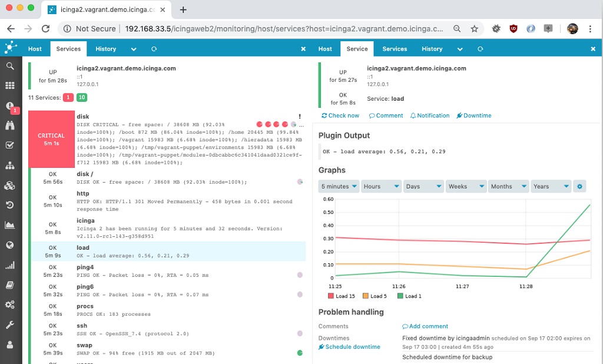Switch to the Host tab in services list pane

(x=35, y=49)
